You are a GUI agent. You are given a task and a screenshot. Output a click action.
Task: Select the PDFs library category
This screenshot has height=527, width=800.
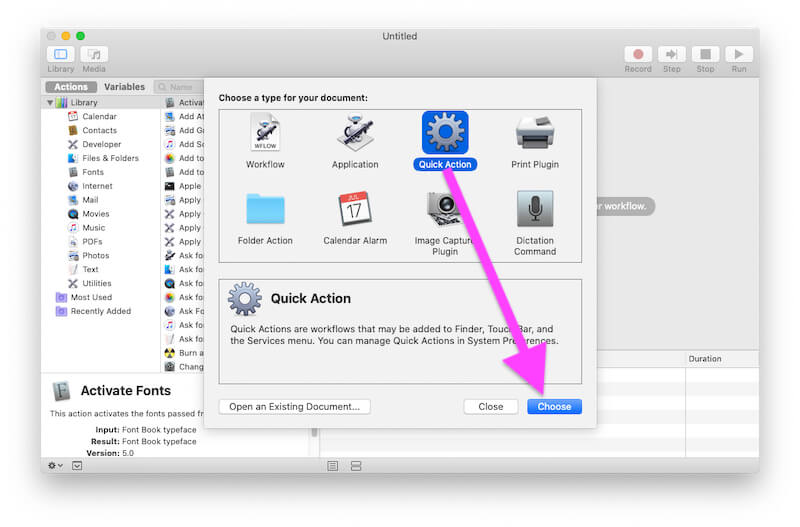(92, 242)
